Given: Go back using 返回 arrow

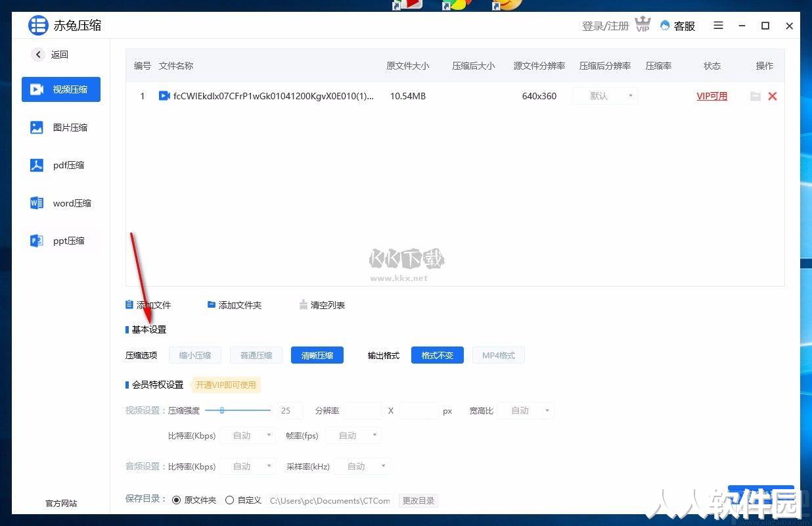Looking at the screenshot, I should pos(38,55).
